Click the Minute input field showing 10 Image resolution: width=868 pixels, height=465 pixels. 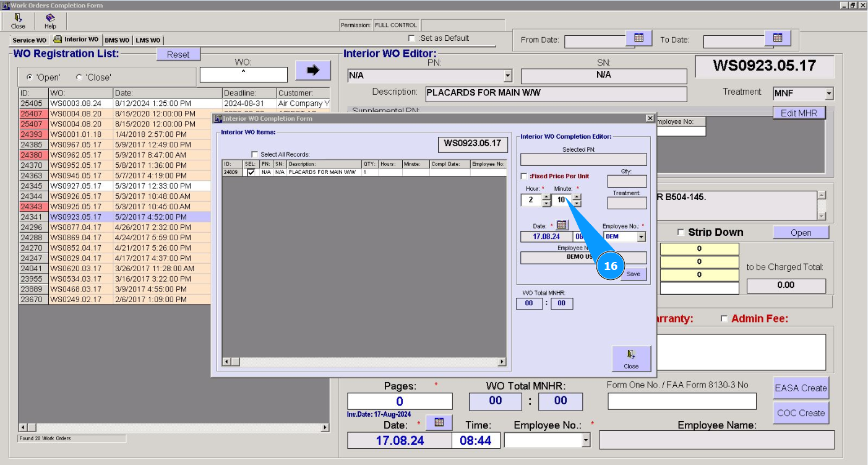coord(562,199)
